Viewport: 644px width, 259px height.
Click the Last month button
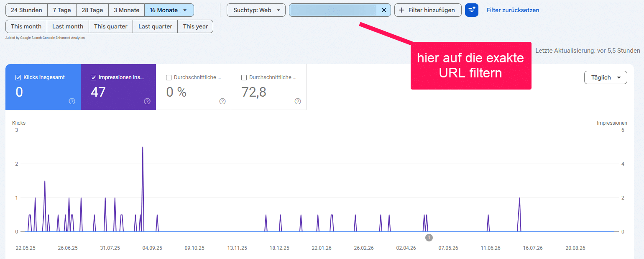(x=68, y=26)
